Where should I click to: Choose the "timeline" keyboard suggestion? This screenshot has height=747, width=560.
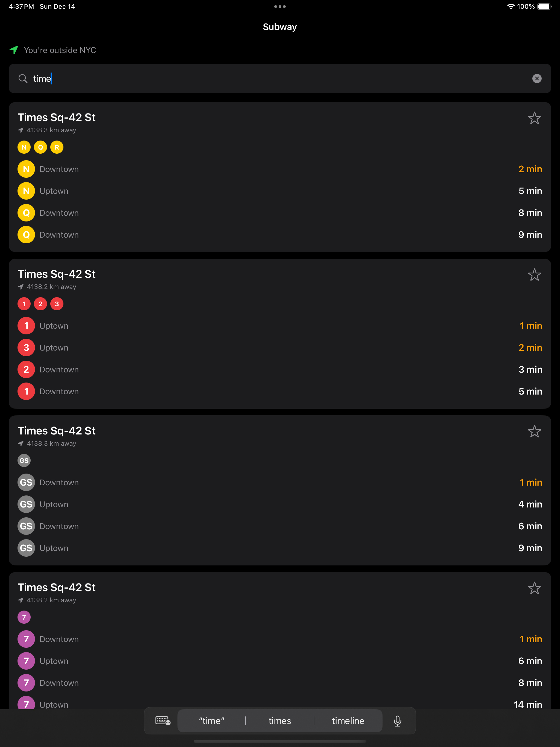click(x=348, y=721)
